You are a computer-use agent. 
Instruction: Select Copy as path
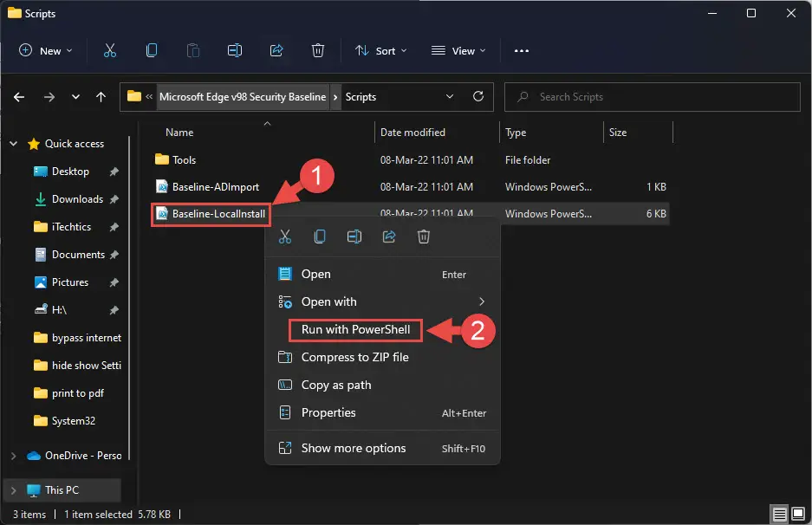click(382, 386)
